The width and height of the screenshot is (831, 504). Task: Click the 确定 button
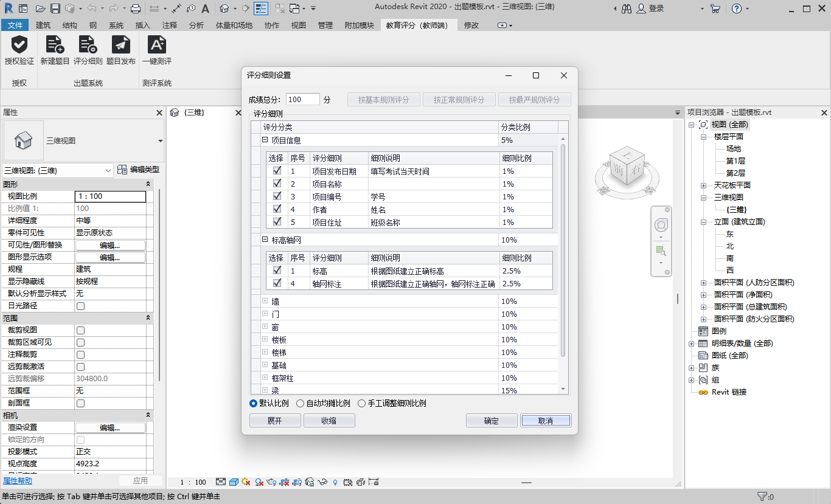point(492,421)
